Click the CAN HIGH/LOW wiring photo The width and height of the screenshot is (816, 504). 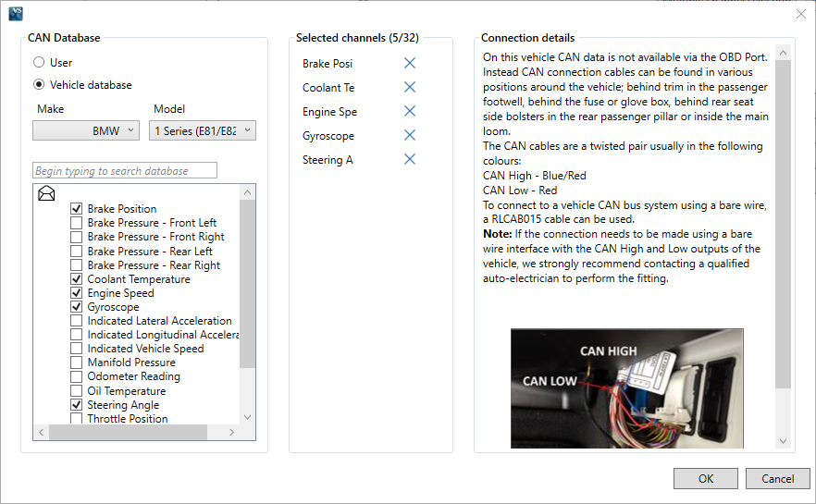(627, 388)
